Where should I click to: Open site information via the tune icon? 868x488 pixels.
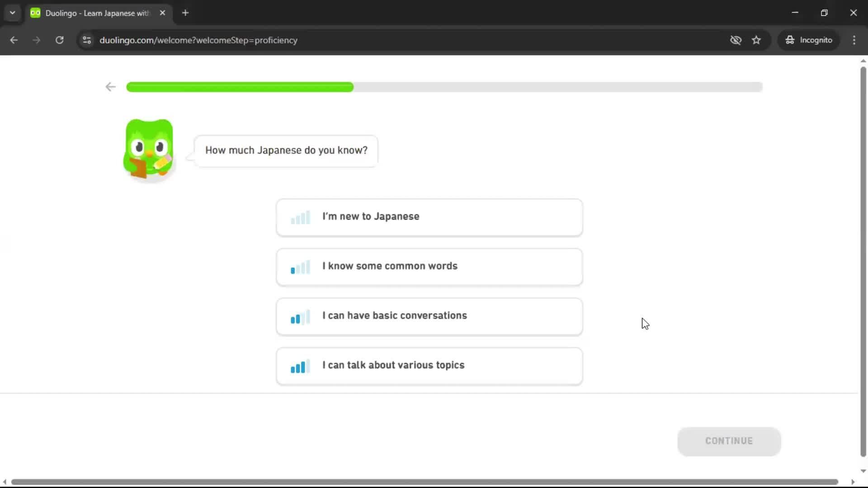tap(87, 40)
